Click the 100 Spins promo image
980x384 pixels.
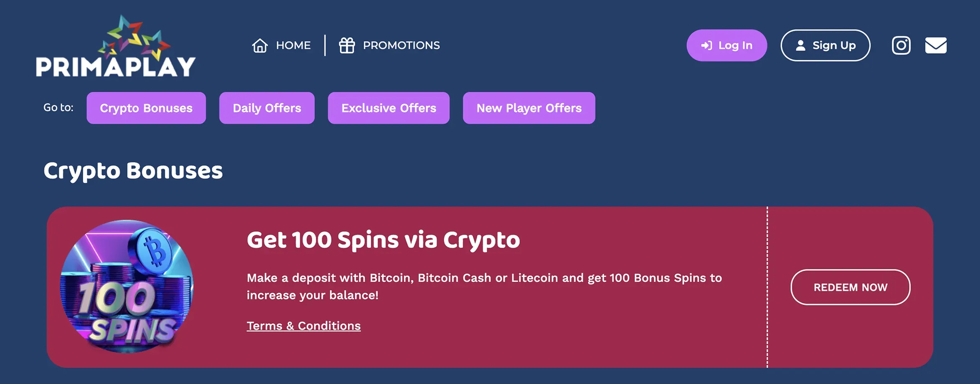click(127, 287)
